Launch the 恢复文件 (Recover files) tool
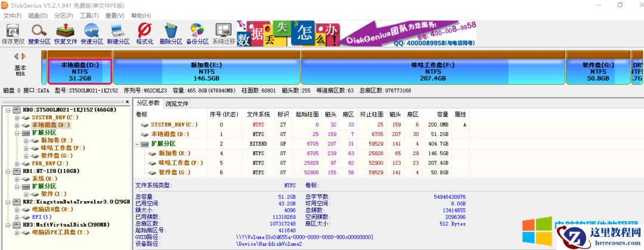This screenshot has height=250, width=644. click(66, 34)
